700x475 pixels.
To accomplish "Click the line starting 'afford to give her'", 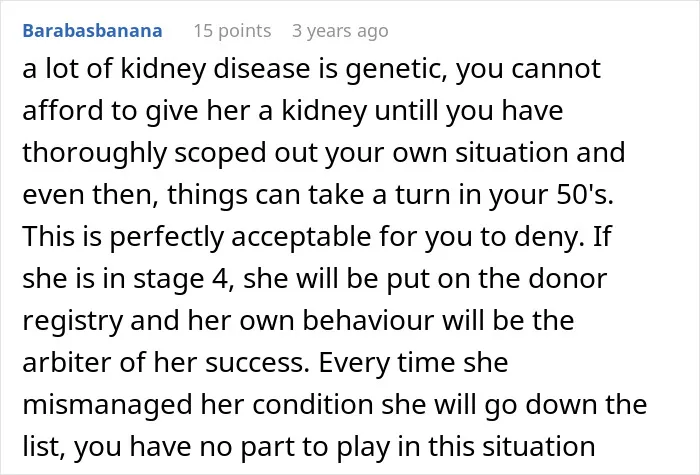I will 293,111.
